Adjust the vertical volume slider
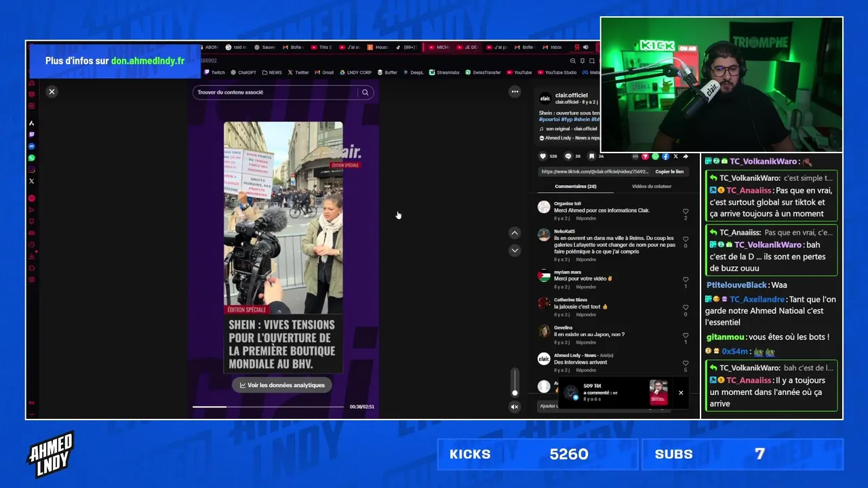The height and width of the screenshot is (488, 868). [x=515, y=382]
